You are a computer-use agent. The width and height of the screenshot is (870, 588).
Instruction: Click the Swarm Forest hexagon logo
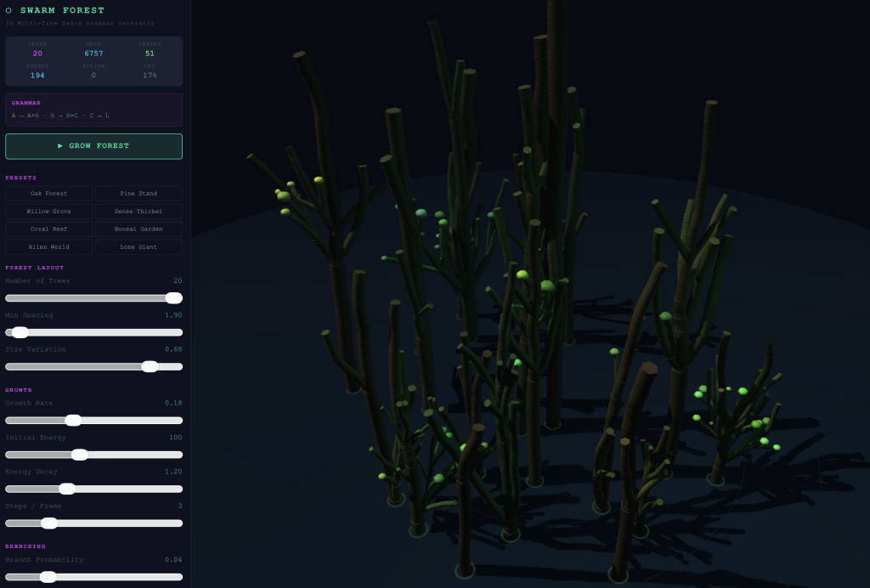(9, 11)
